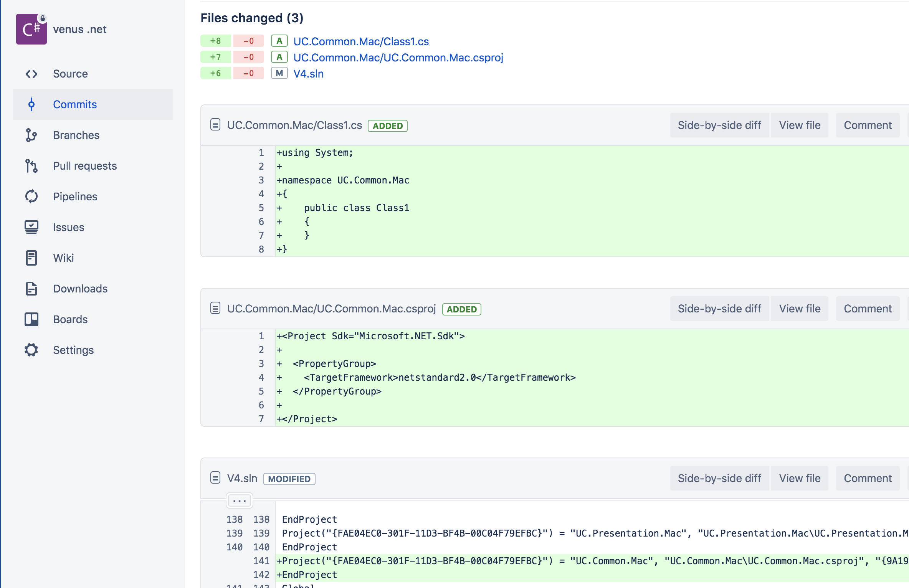
Task: Navigate to Pipelines
Action: [93, 197]
